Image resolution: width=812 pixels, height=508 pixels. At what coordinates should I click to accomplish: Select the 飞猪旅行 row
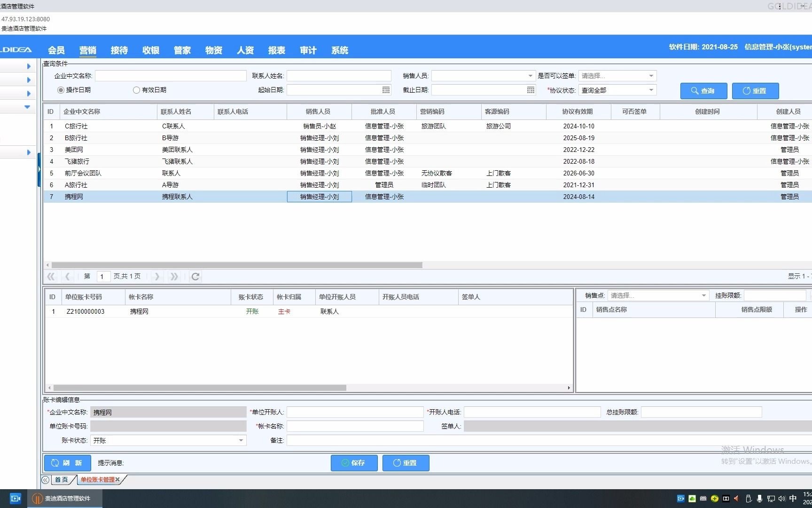pos(428,161)
